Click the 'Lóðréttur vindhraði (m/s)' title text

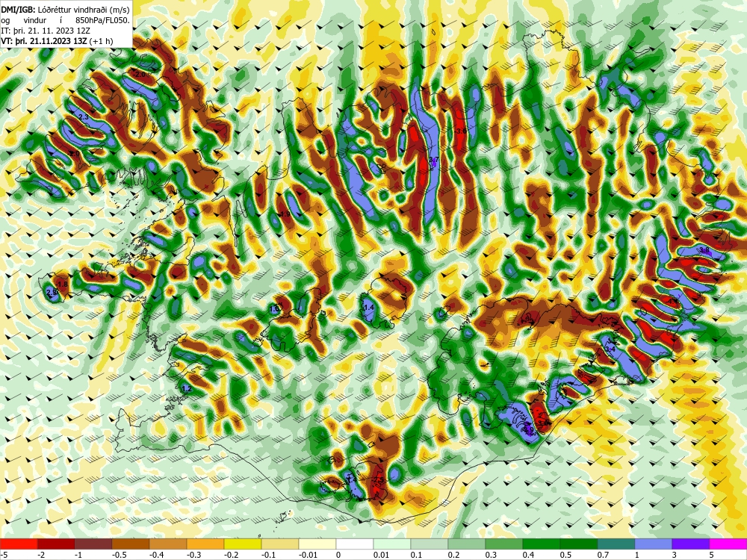click(x=83, y=10)
